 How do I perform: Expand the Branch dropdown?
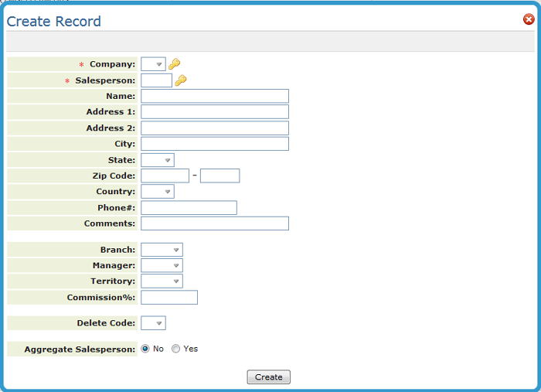point(162,250)
